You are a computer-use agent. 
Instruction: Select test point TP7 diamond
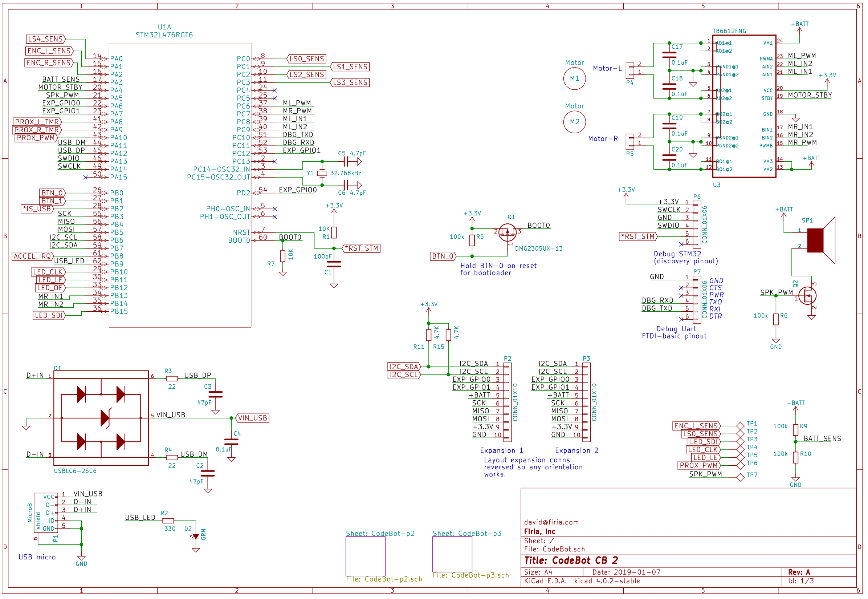pos(740,477)
